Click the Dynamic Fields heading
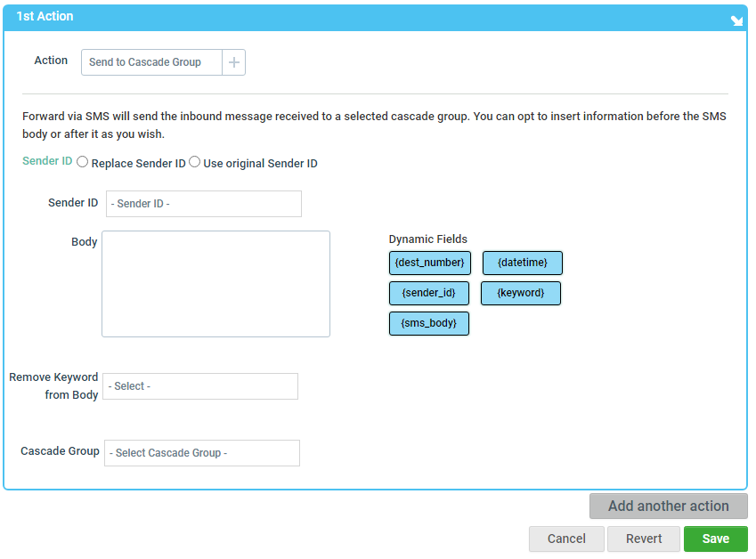Image resolution: width=756 pixels, height=559 pixels. point(428,239)
